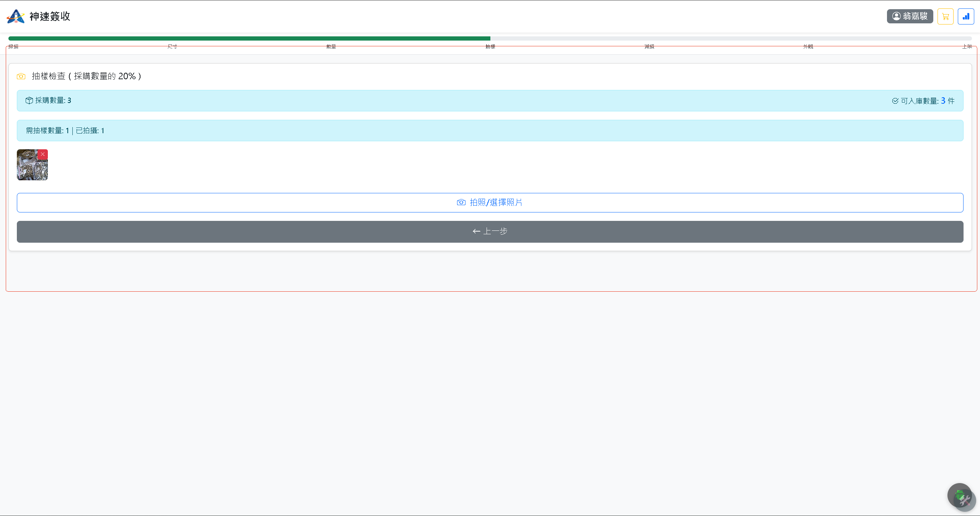Select the 數量 step label
The image size is (980, 516).
pyautogui.click(x=331, y=47)
